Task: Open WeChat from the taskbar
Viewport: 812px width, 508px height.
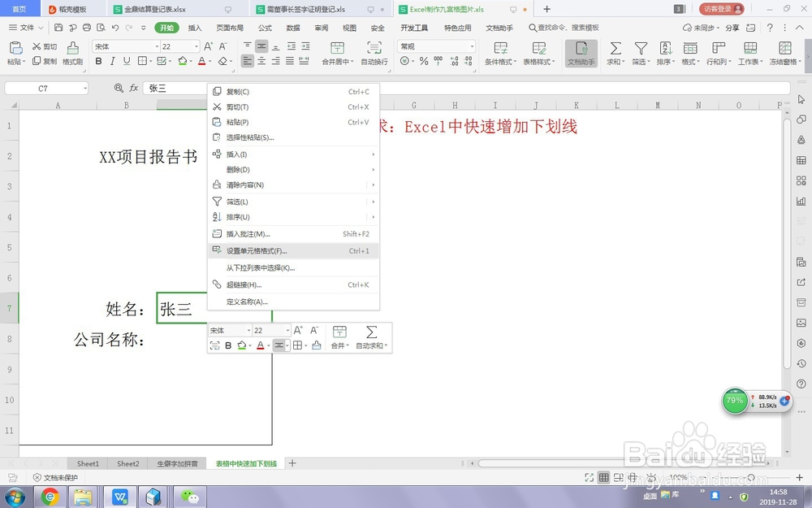Action: [189, 497]
